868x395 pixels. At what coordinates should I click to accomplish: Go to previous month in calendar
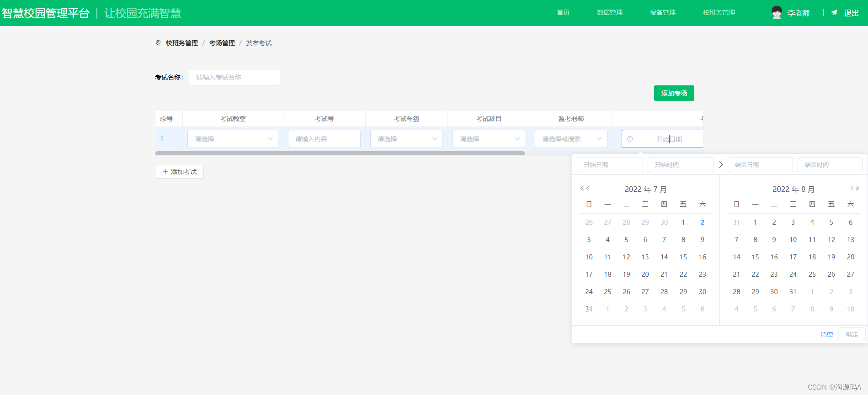click(x=588, y=189)
